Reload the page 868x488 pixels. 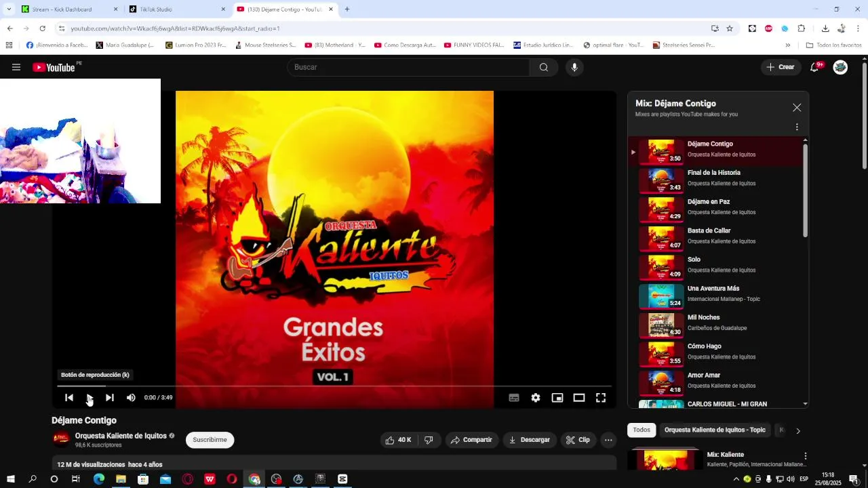(42, 28)
